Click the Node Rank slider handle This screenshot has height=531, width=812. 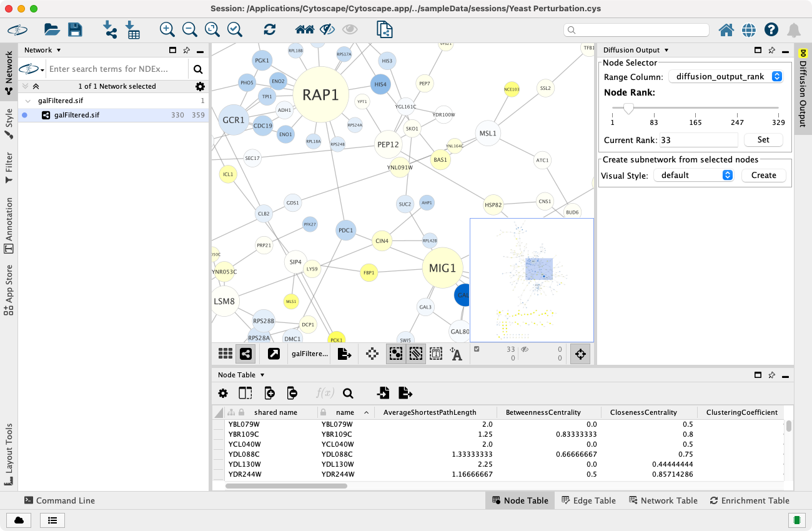pyautogui.click(x=628, y=109)
